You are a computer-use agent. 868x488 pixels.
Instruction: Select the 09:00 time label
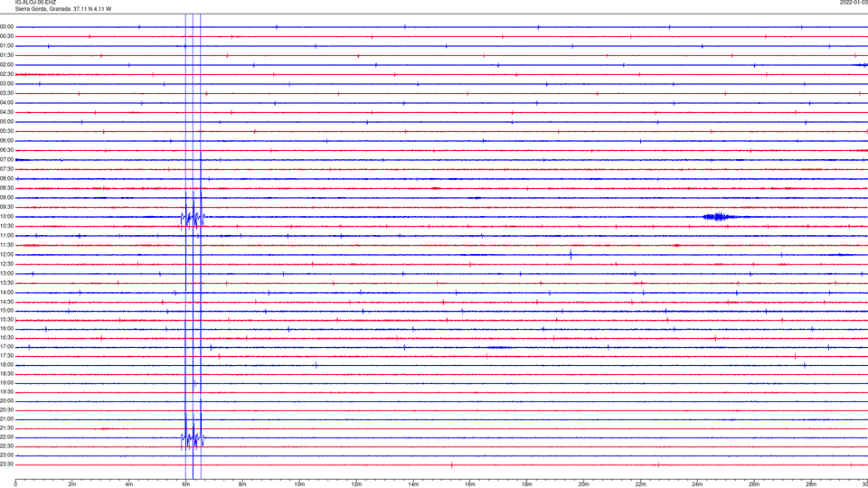[x=7, y=198]
